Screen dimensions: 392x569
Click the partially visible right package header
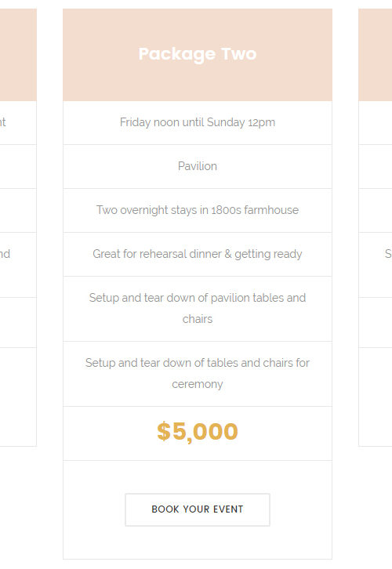pos(376,55)
